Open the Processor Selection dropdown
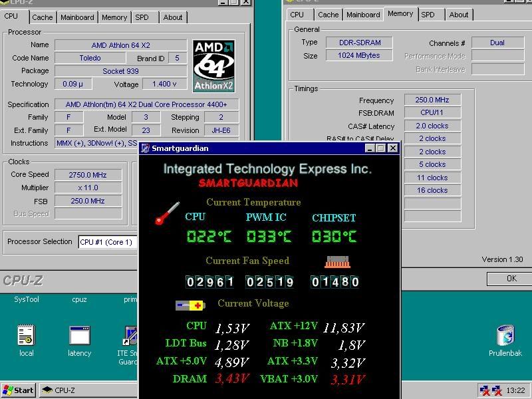 [x=108, y=242]
